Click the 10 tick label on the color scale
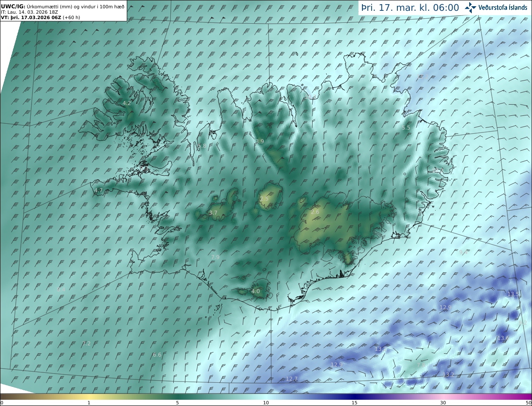This screenshot has width=532, height=406. [266, 403]
